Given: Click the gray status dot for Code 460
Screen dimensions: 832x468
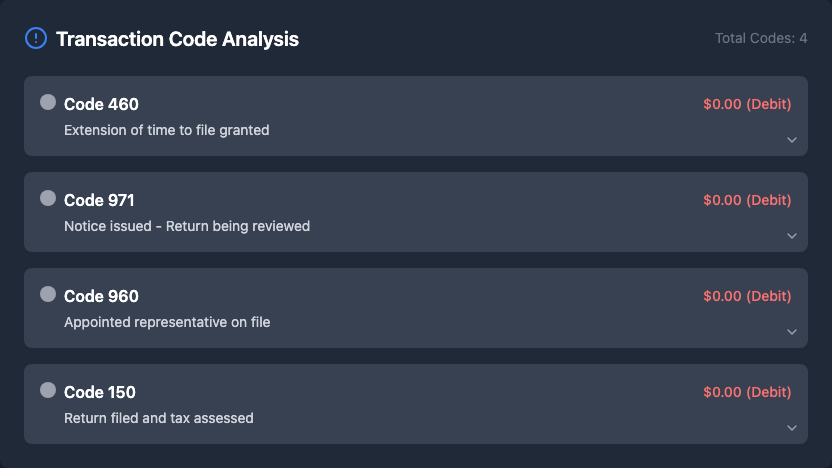Looking at the screenshot, I should 48,102.
